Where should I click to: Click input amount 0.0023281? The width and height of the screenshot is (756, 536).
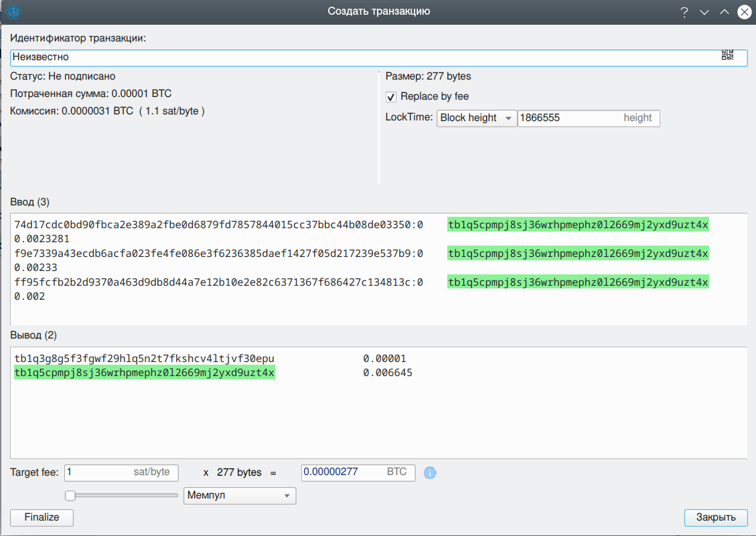(x=42, y=239)
